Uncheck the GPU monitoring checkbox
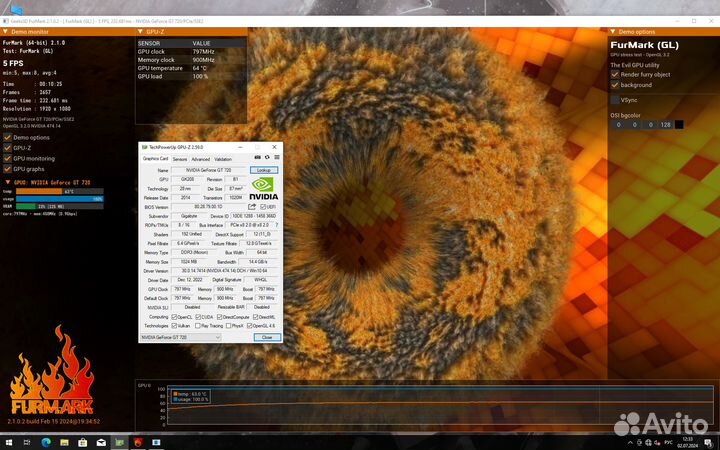Image resolution: width=720 pixels, height=450 pixels. (8, 158)
